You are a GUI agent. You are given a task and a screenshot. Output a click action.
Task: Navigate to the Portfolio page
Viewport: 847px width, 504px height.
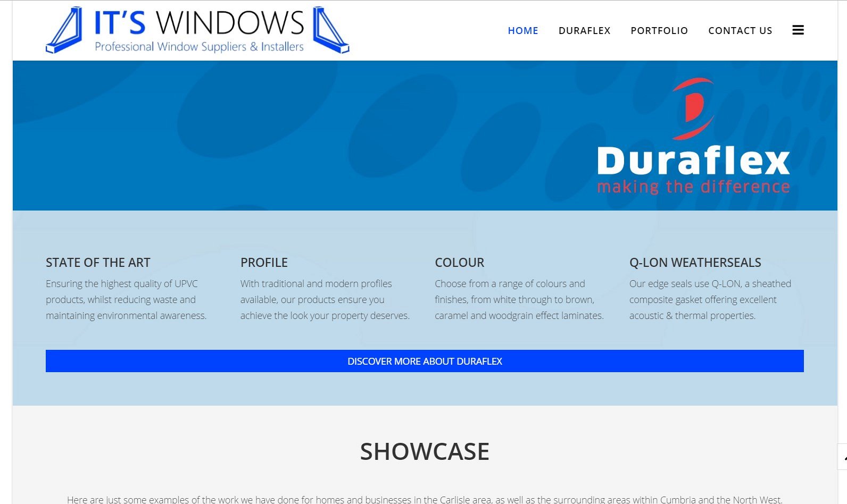tap(659, 31)
